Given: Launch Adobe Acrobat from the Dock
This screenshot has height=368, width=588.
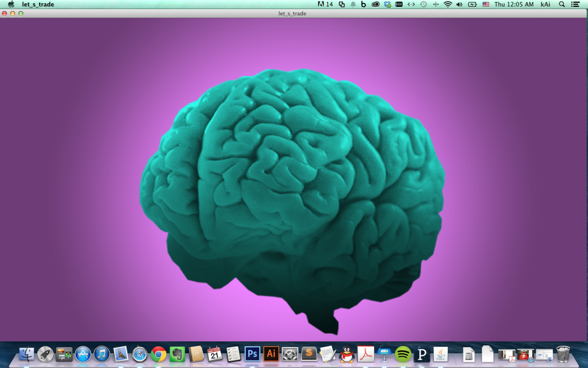Looking at the screenshot, I should 365,355.
